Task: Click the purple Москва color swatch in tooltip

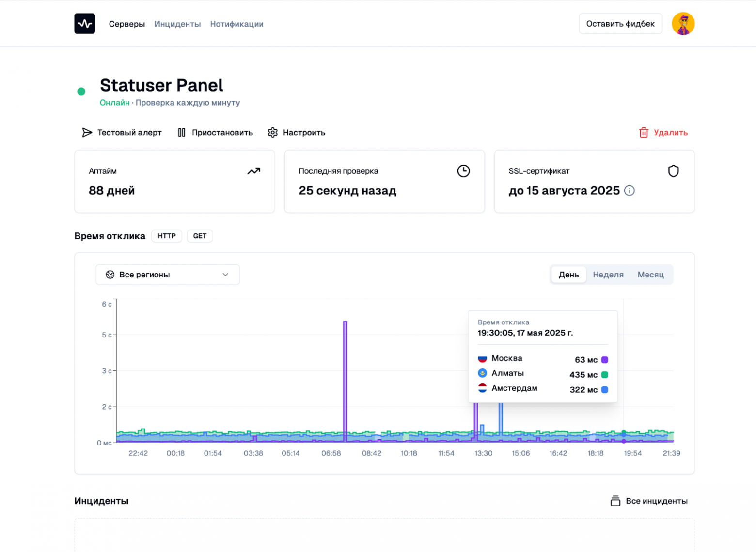Action: 604,360
